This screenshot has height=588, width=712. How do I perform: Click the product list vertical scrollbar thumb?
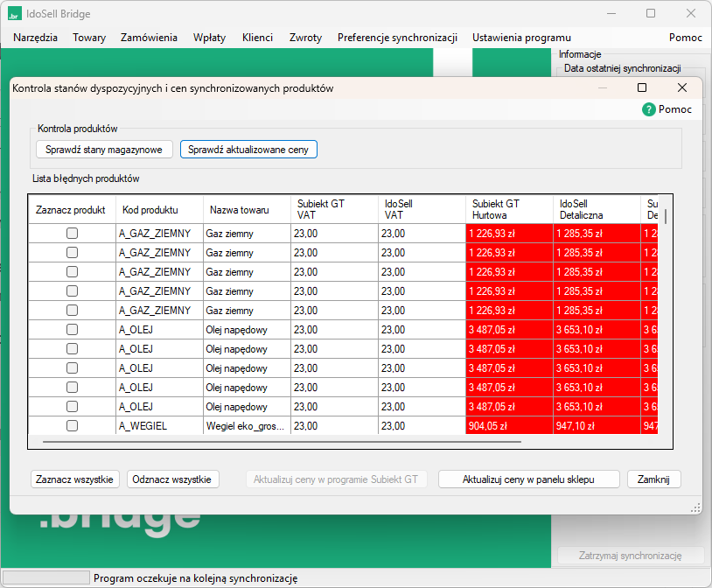pos(666,216)
